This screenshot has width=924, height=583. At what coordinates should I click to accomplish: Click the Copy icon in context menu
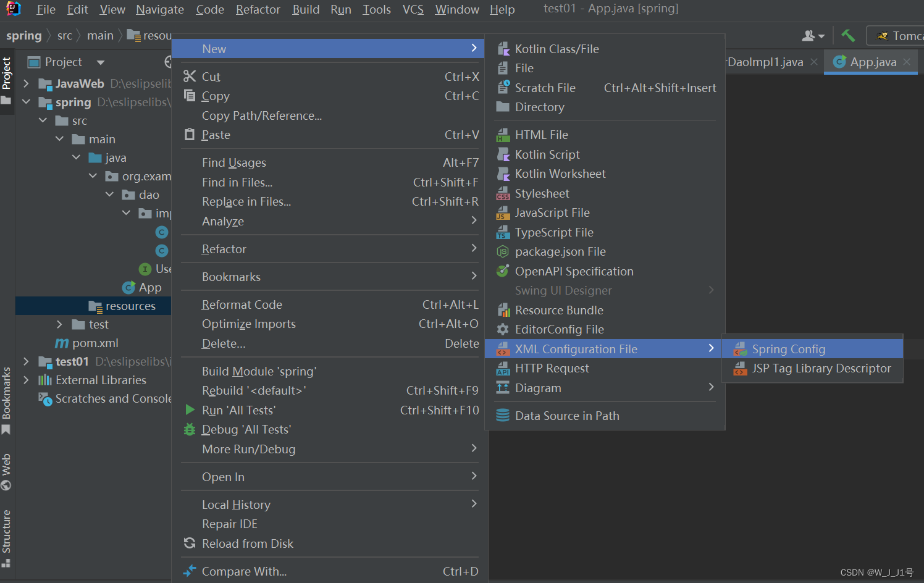coord(190,95)
